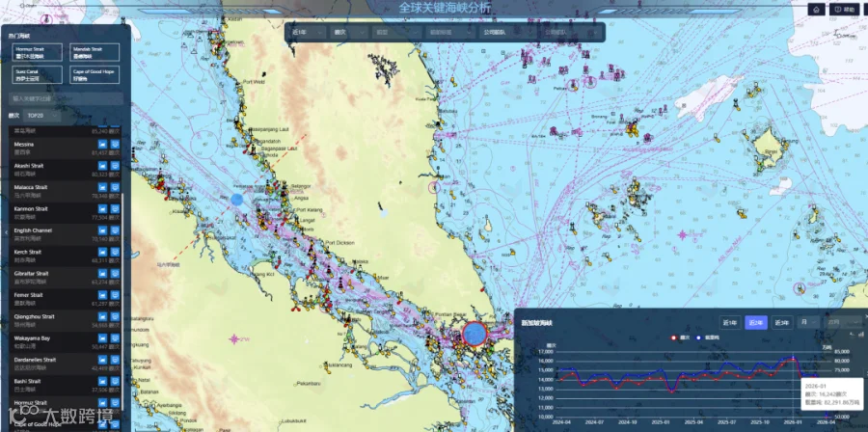This screenshot has height=432, width=868.
Task: Click first blue icon in Wakayama Bay row
Action: (x=102, y=337)
